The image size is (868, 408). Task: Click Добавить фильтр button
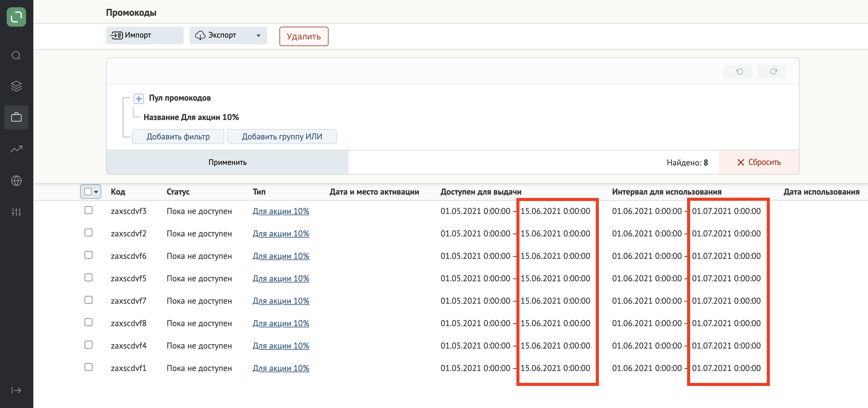[178, 136]
